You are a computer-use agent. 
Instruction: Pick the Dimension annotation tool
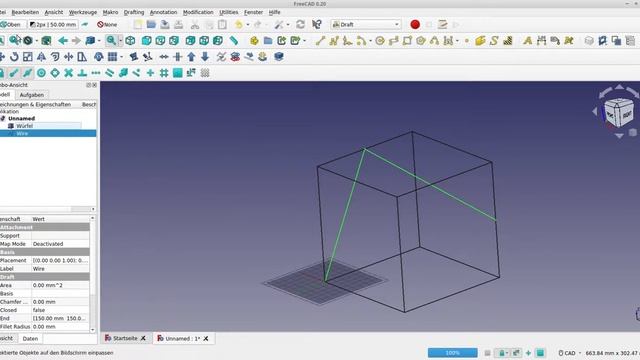[x=542, y=40]
